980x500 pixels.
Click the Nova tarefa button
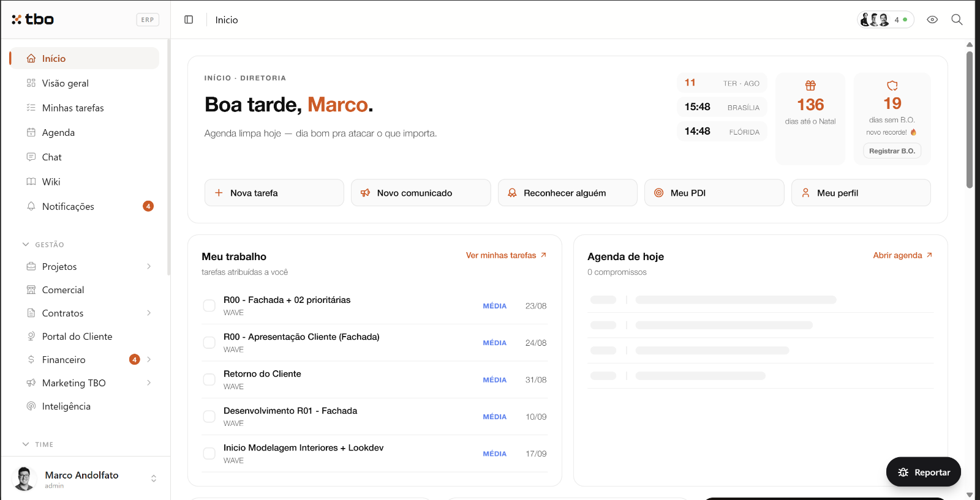coord(274,193)
